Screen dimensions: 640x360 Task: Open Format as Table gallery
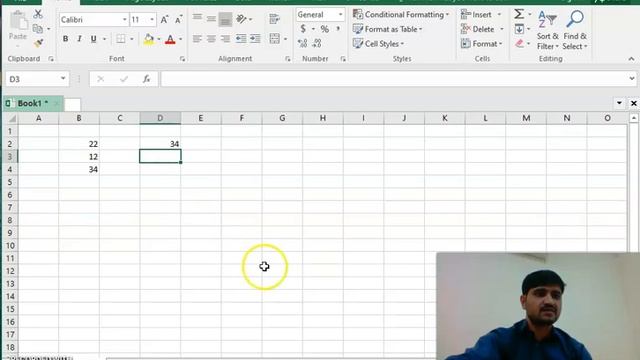point(387,29)
